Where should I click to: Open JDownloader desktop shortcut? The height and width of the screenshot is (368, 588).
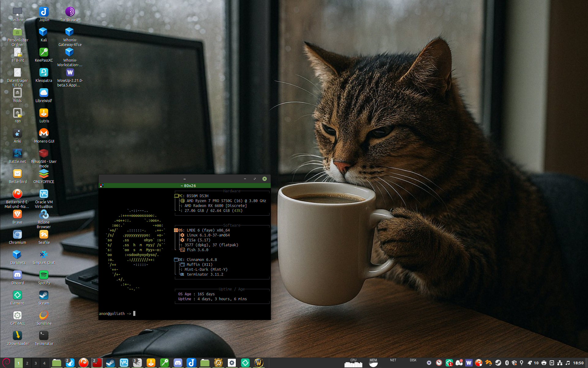pos(17,338)
